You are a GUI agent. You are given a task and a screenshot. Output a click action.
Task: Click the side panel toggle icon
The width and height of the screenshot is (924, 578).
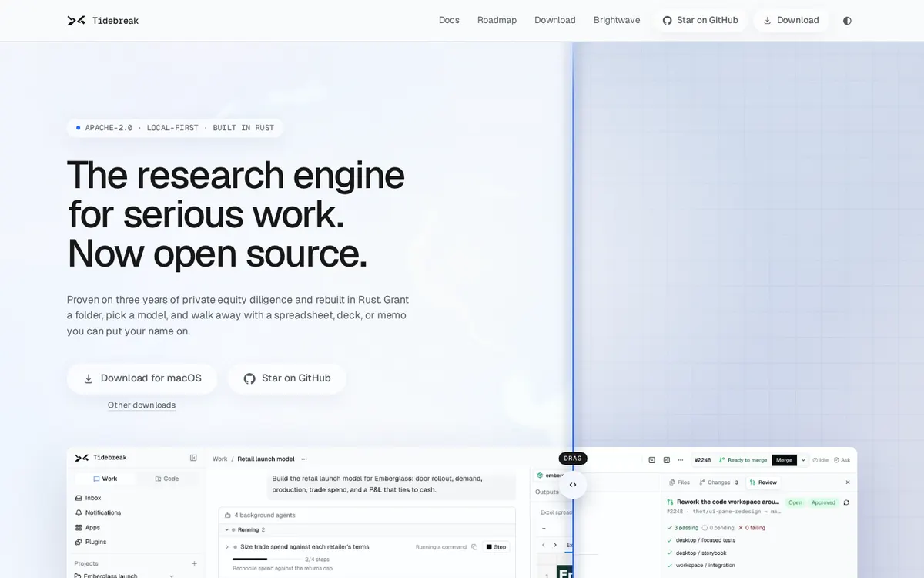[x=667, y=460]
